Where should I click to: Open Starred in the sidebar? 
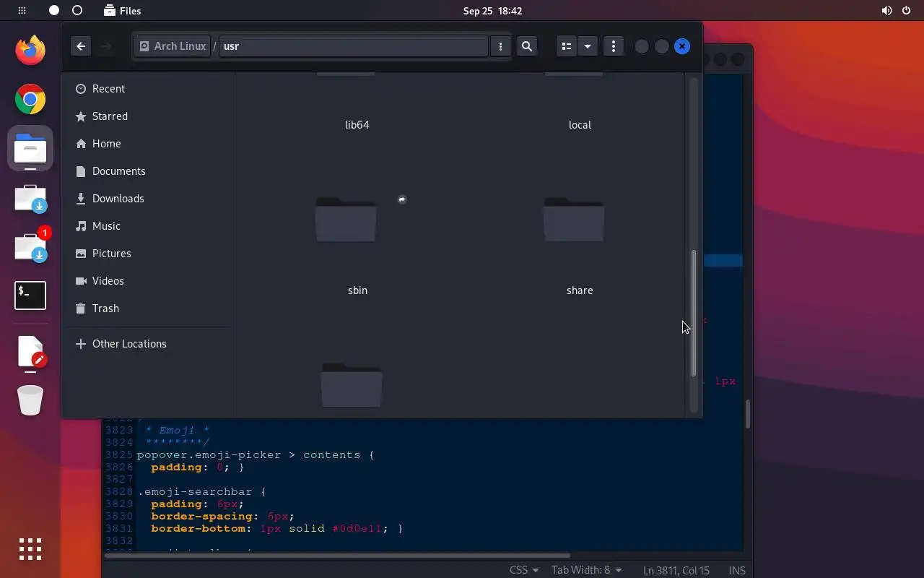point(150,116)
